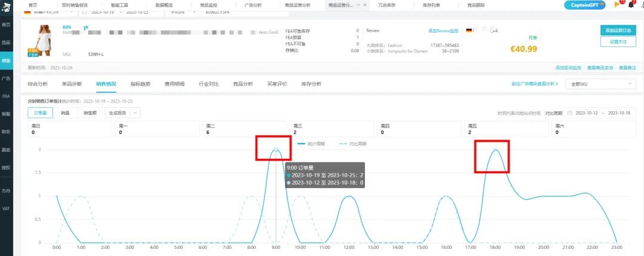Open the notification bell icon

coord(631,5)
